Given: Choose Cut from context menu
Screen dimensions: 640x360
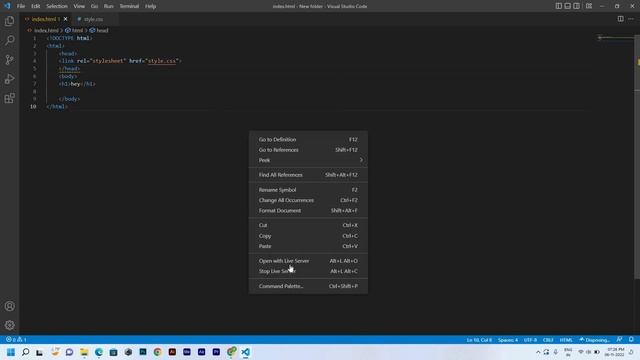Looking at the screenshot, I should point(308,225).
